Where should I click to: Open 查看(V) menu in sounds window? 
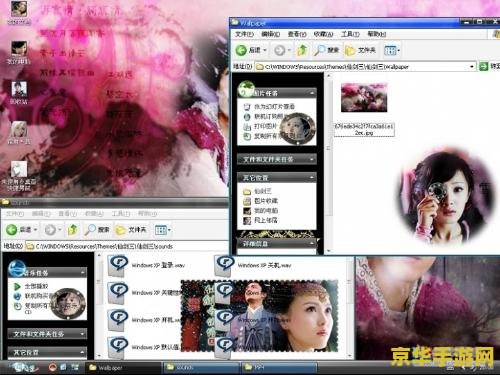(x=68, y=213)
